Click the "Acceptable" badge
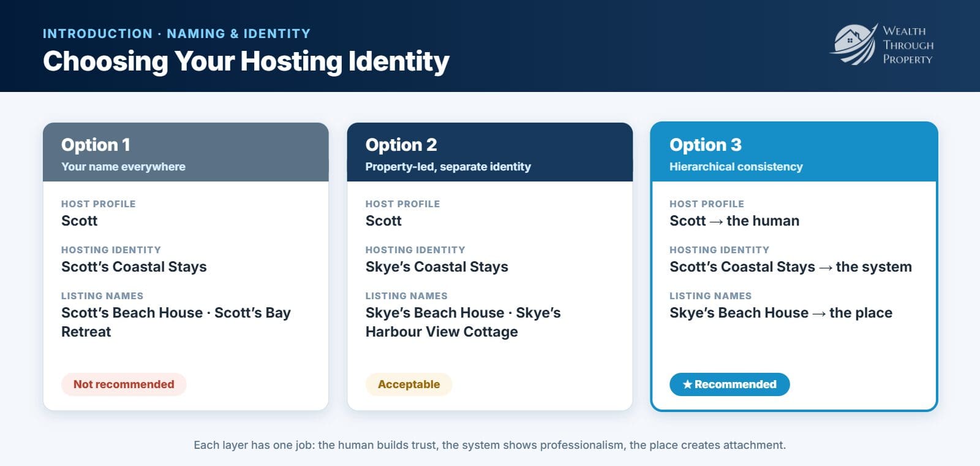Viewport: 980px width, 466px height. [x=409, y=384]
